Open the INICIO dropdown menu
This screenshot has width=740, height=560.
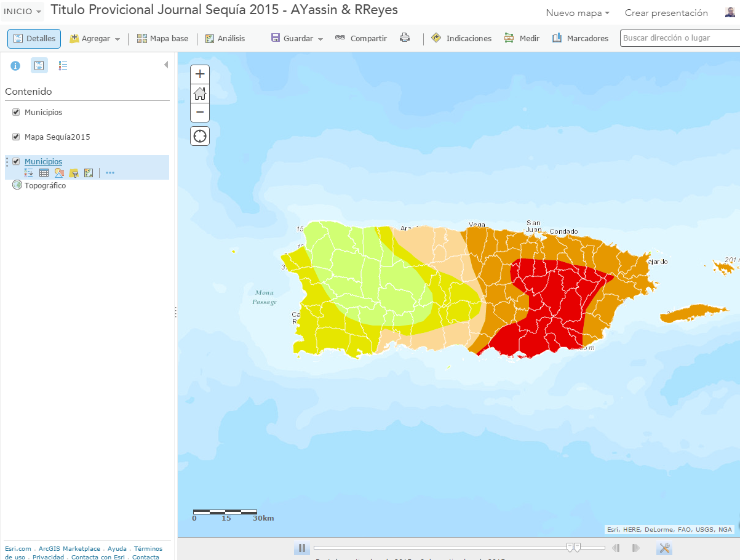click(22, 11)
